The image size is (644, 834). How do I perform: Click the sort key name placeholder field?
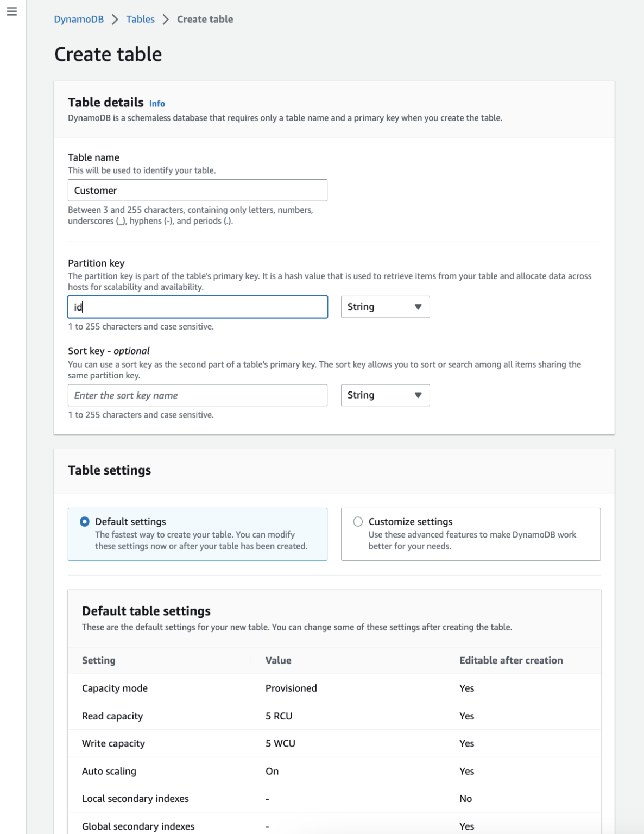pyautogui.click(x=197, y=395)
